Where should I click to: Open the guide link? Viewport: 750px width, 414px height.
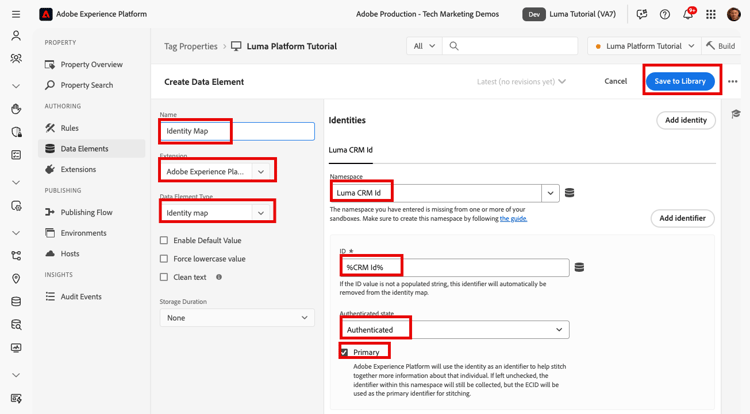(513, 218)
